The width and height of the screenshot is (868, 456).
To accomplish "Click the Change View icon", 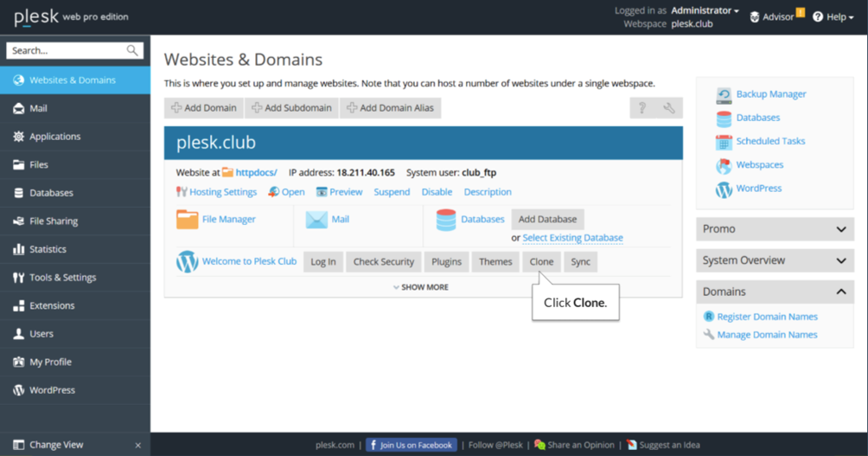I will [18, 445].
